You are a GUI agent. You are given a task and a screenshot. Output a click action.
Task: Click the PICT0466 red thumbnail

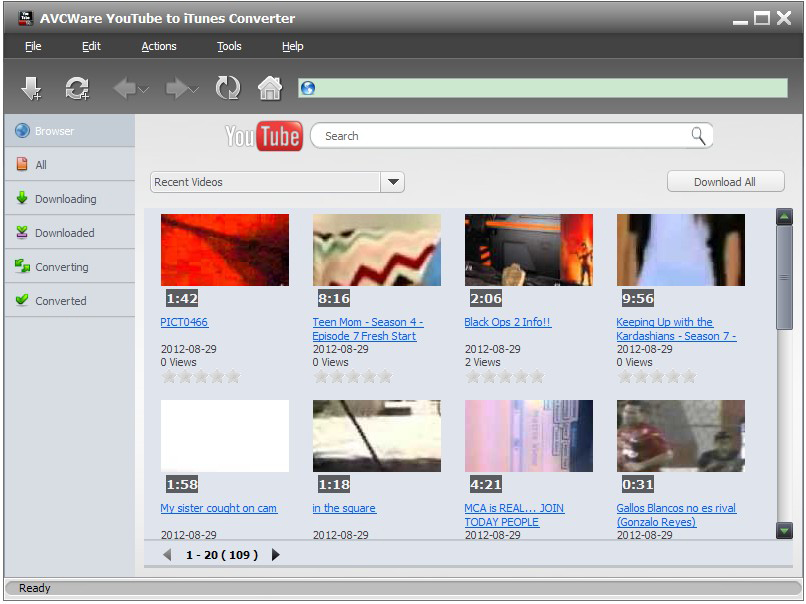coord(225,250)
